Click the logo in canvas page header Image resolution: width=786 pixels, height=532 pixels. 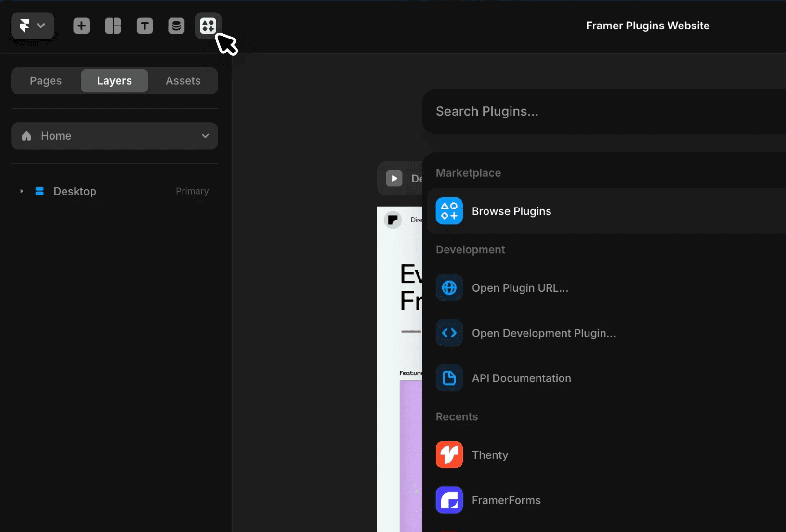393,220
